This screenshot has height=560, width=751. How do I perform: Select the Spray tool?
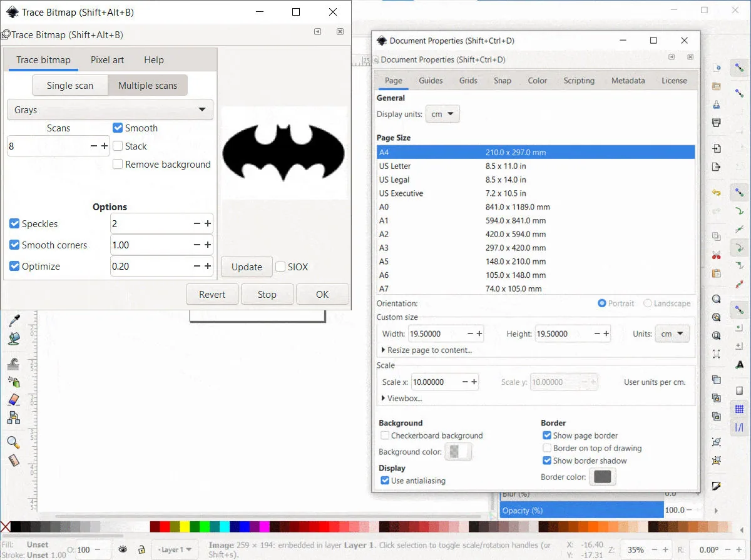(x=13, y=382)
